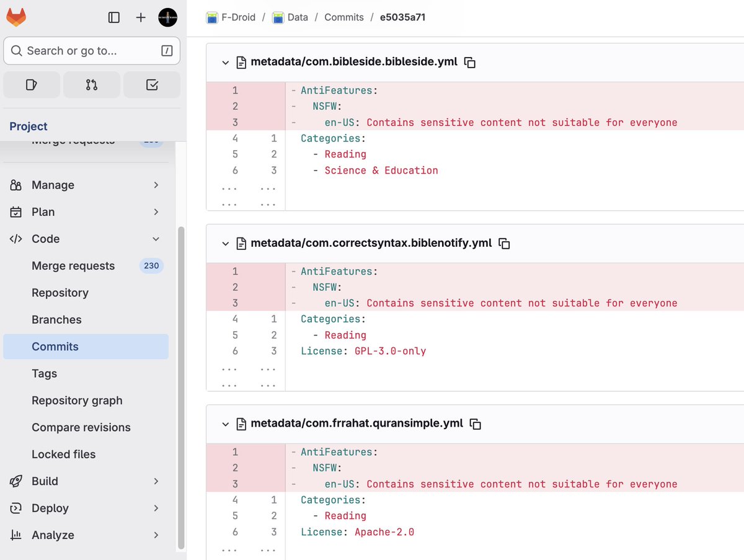Click file icon beside com.bibleside.bibleside.yml
744x560 pixels.
[x=241, y=62]
